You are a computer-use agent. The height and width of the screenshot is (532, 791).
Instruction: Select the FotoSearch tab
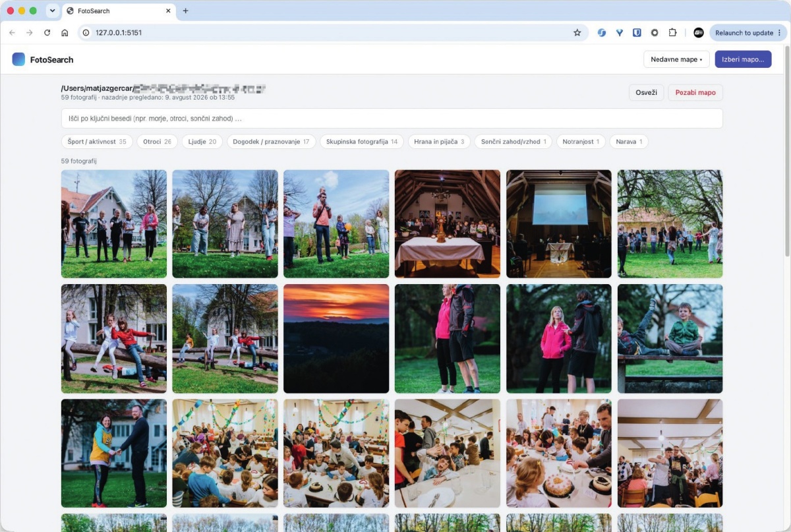coord(118,11)
